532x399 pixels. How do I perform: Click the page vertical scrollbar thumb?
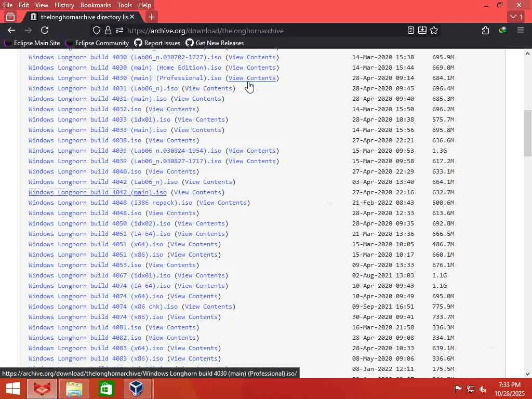pos(527,132)
